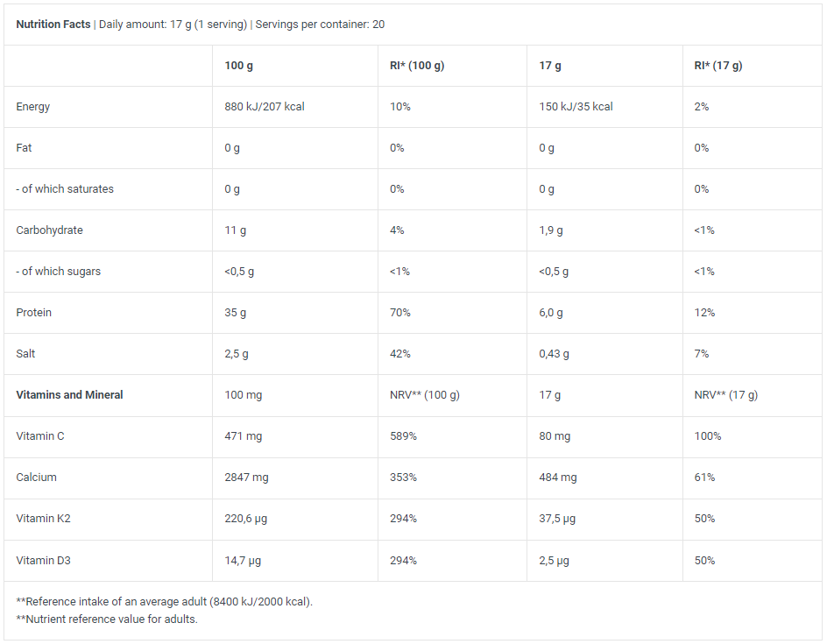Image resolution: width=827 pixels, height=644 pixels.
Task: Click the RI* (17 g) column header
Action: (717, 66)
